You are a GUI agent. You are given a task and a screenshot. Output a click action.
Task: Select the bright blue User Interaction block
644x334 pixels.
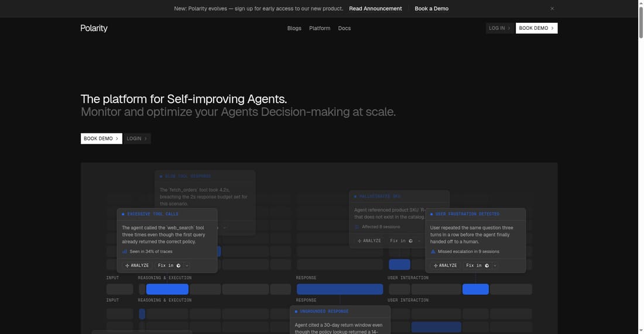tap(475, 290)
